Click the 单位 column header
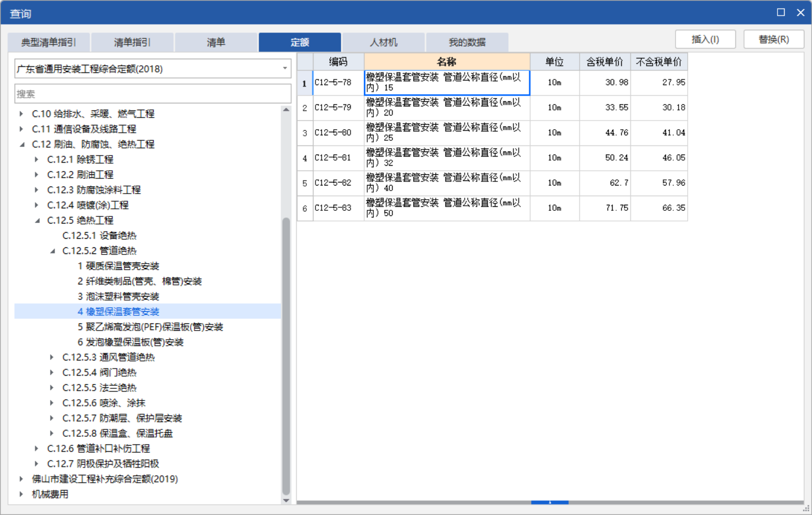This screenshot has width=812, height=515. (x=554, y=62)
